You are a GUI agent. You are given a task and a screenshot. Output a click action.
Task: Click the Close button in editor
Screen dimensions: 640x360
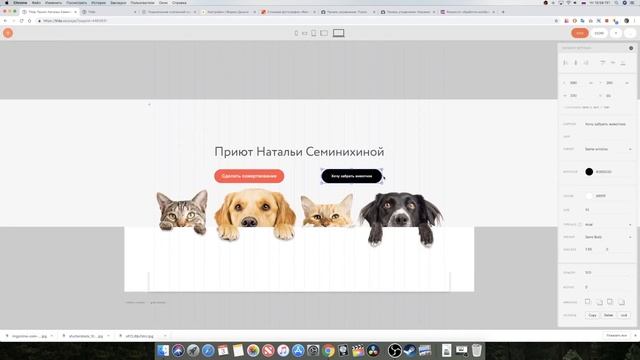[x=599, y=33]
